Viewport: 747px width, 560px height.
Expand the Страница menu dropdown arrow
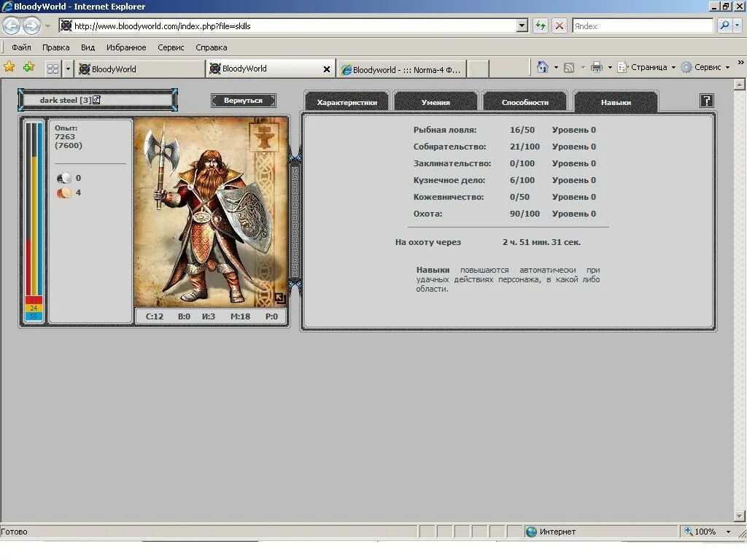673,68
